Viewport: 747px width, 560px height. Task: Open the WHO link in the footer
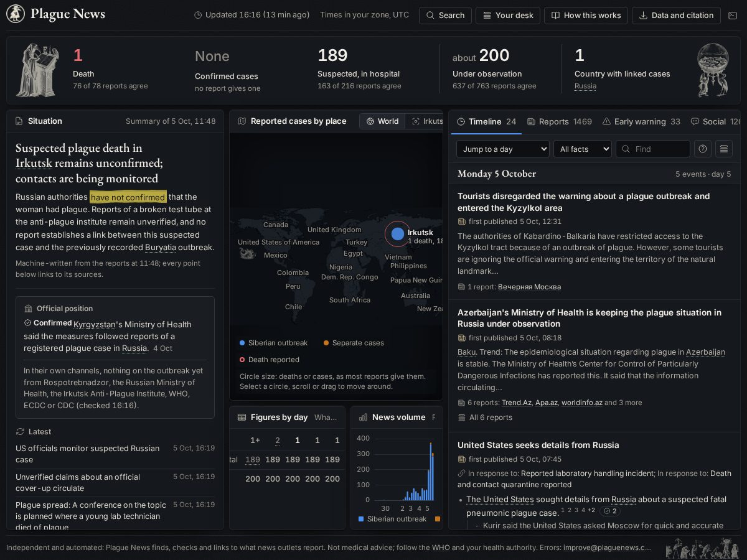tap(441, 548)
